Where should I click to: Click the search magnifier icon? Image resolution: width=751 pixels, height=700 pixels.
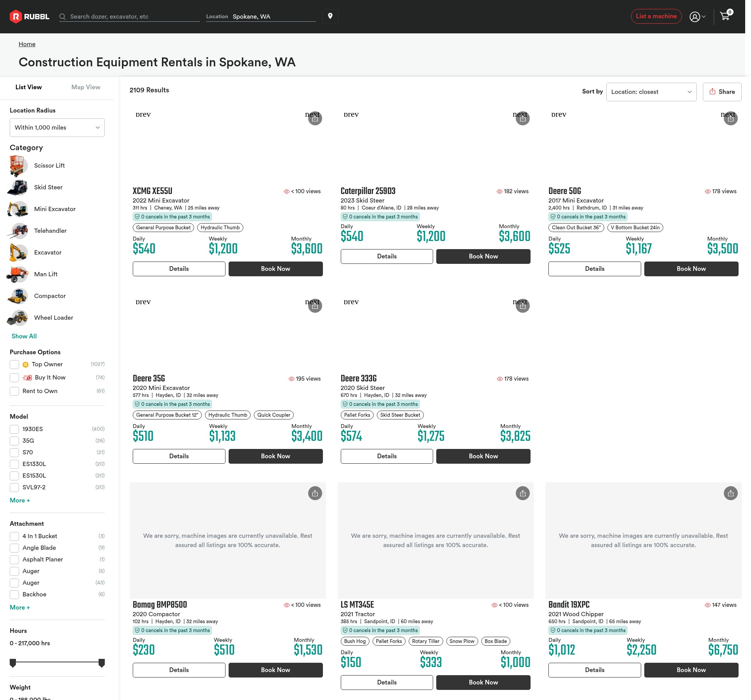pos(62,17)
